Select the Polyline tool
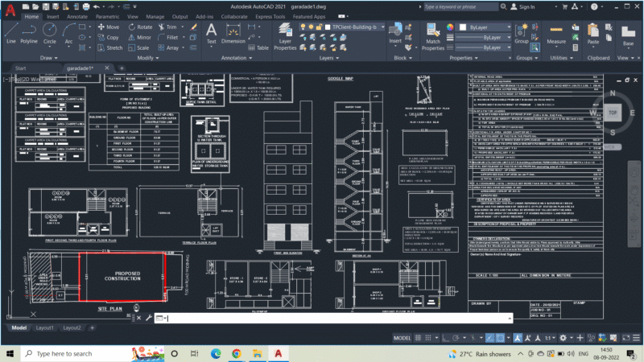The height and width of the screenshot is (362, 644). click(29, 34)
